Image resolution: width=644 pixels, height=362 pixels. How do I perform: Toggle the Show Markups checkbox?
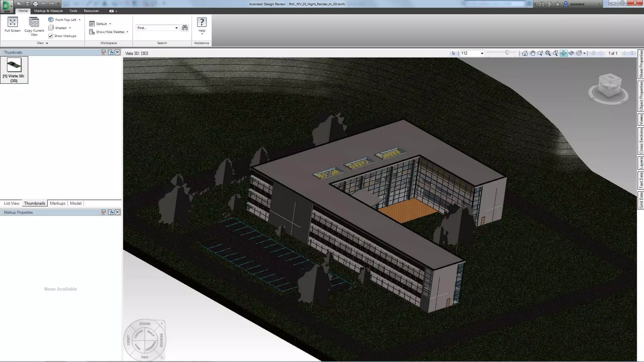click(x=51, y=36)
